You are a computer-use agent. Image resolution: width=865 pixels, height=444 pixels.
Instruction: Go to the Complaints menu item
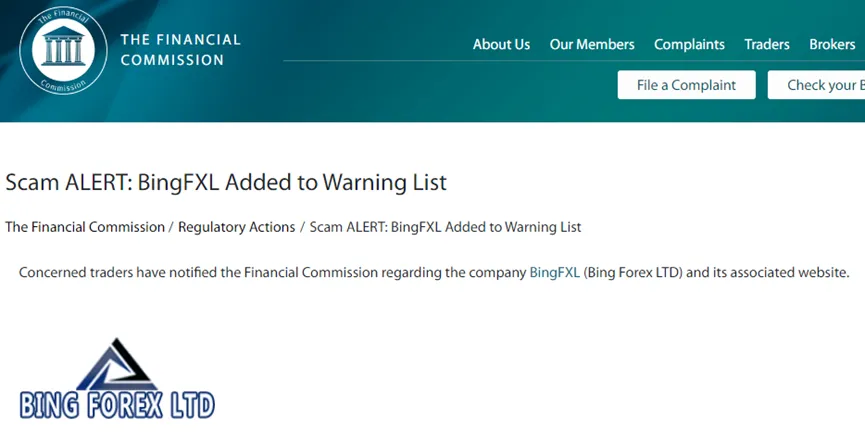pos(690,45)
